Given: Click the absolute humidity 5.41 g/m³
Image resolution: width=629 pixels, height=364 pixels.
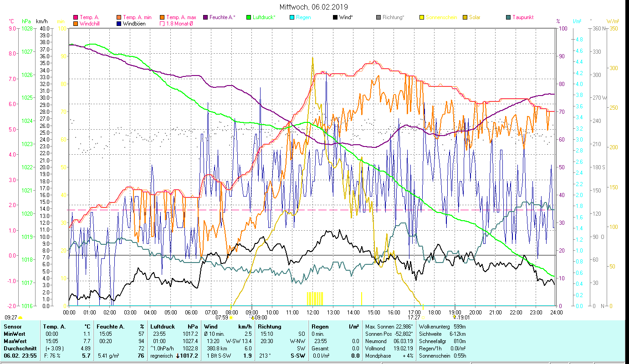Looking at the screenshot, I should coord(108,356).
